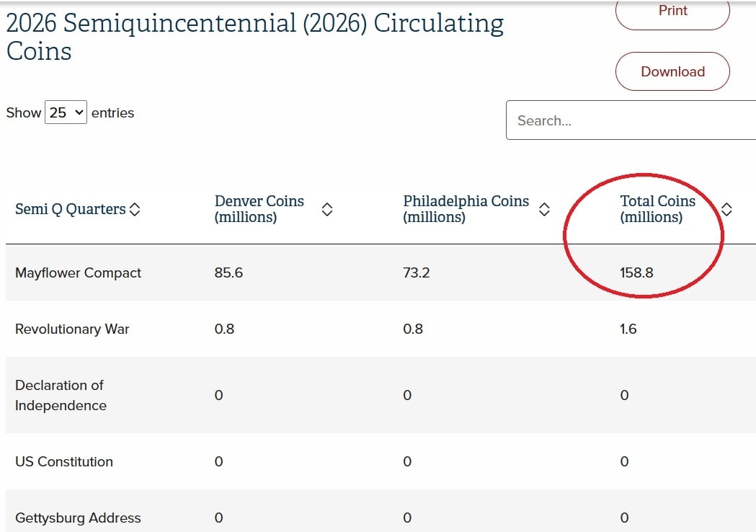Select the Philadelphia Coins (millions) header text
Screen dimensions: 756x532
click(466, 209)
